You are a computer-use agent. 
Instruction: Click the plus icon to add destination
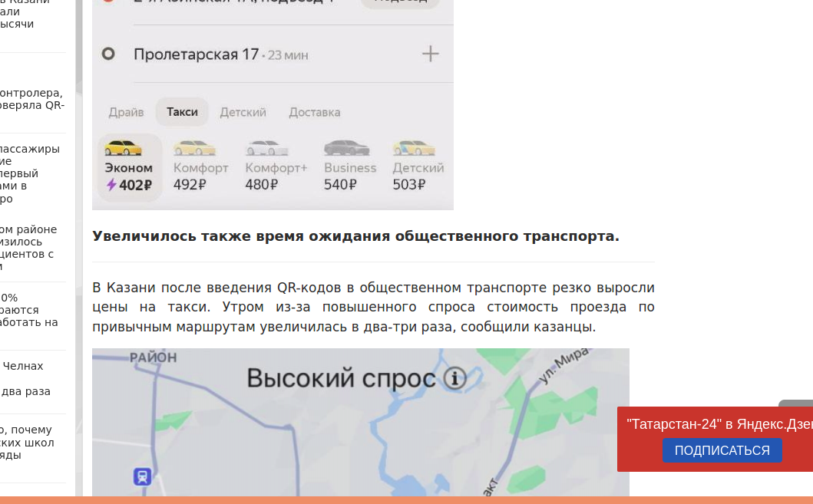click(x=430, y=54)
